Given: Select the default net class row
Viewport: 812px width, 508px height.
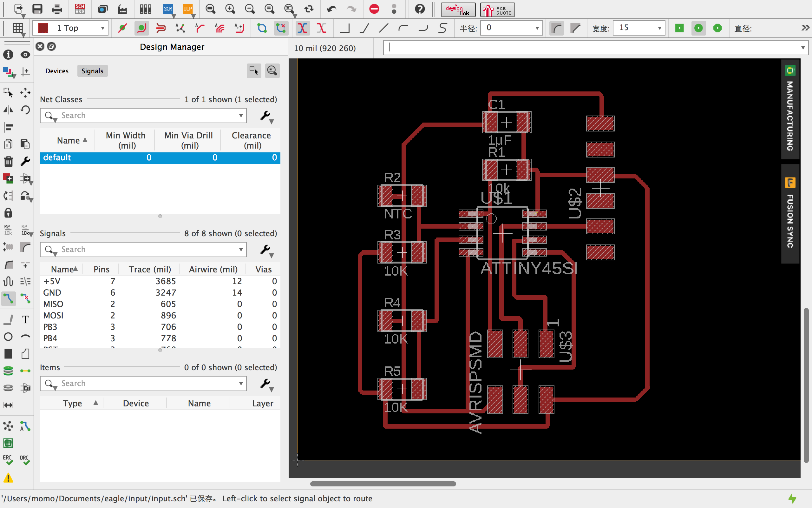Looking at the screenshot, I should point(160,157).
